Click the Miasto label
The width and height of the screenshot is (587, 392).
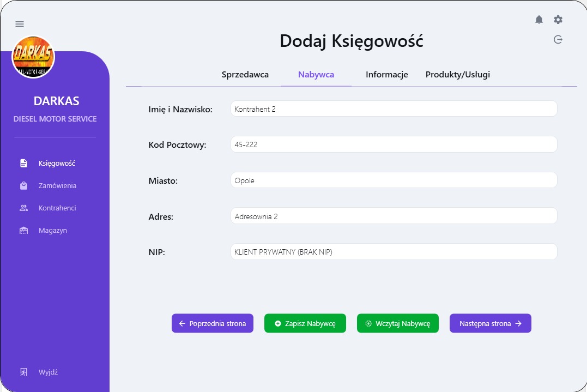163,181
